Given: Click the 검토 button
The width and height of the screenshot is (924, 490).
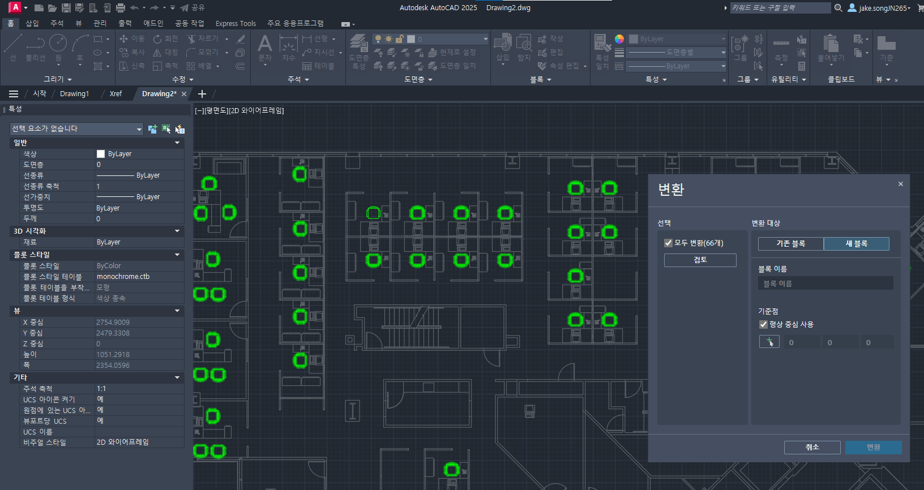Looking at the screenshot, I should point(700,260).
